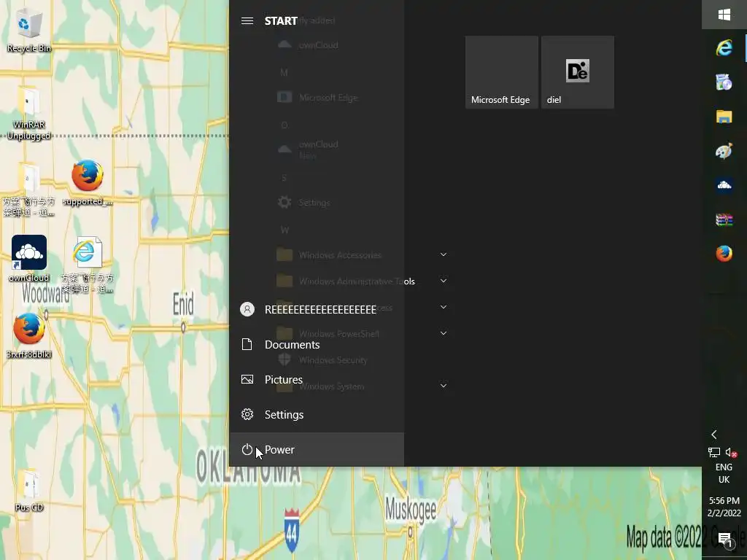Open Settings from Start sidebar

coord(317,415)
